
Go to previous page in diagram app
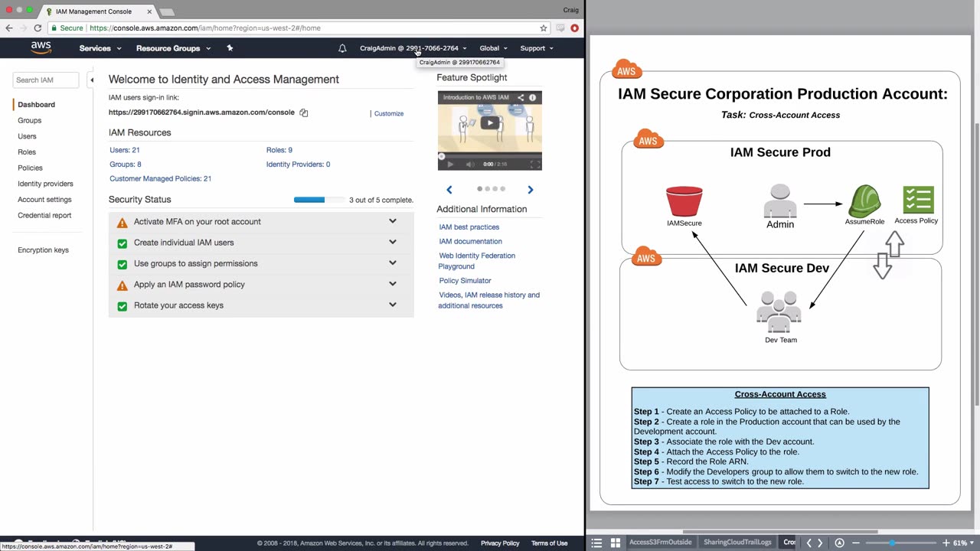tap(808, 543)
